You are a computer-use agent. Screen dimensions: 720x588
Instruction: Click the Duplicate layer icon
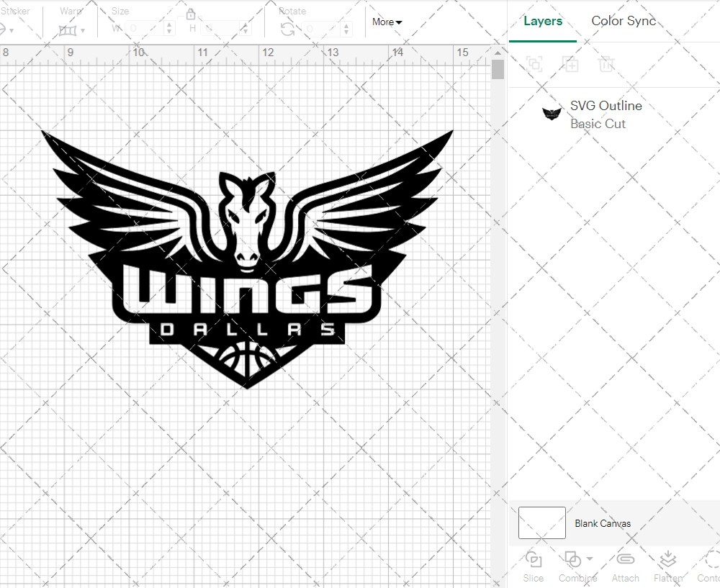571,64
